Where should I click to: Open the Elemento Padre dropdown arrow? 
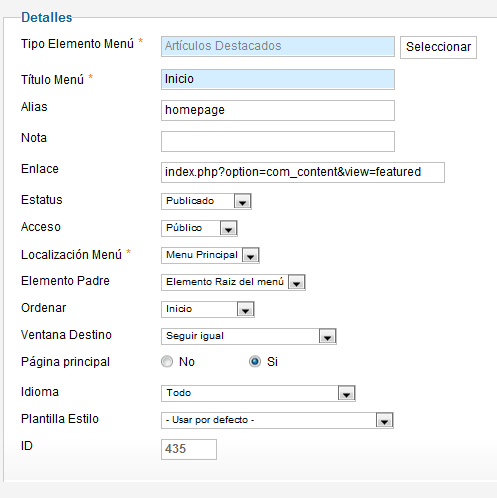[297, 283]
